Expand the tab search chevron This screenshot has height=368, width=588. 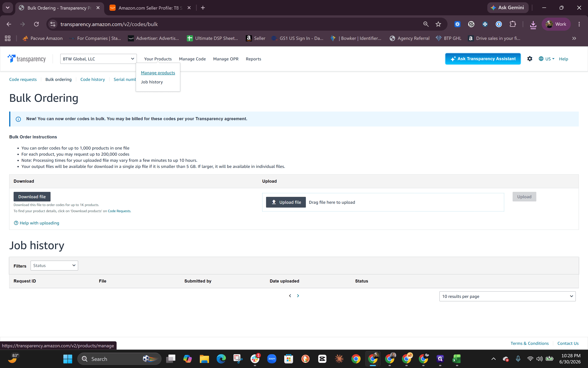tap(7, 8)
